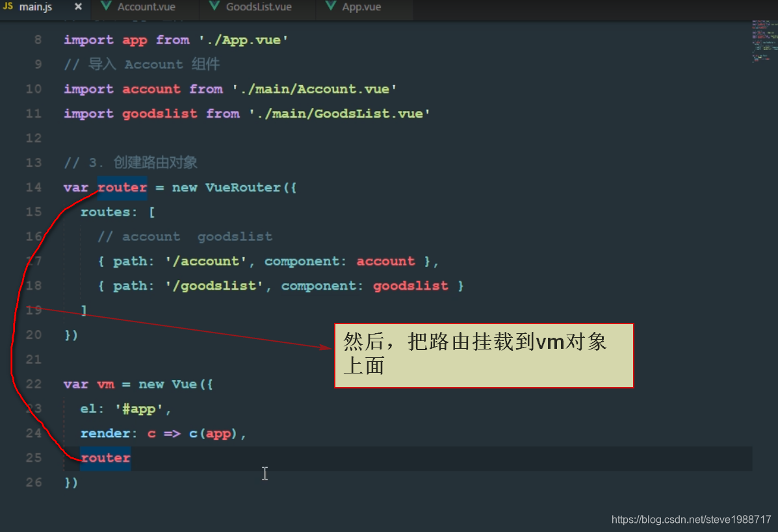
Task: Click comment '// 导入 Account 组件'
Action: pos(142,64)
